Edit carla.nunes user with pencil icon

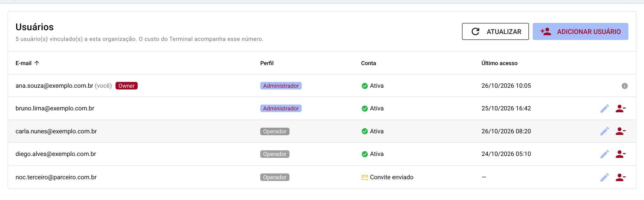pos(605,131)
